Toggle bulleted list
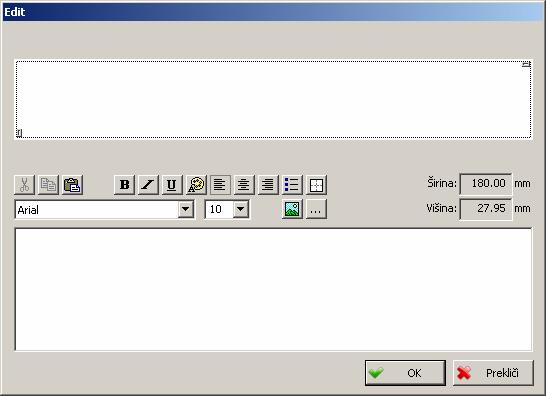546x396 pixels. [292, 185]
